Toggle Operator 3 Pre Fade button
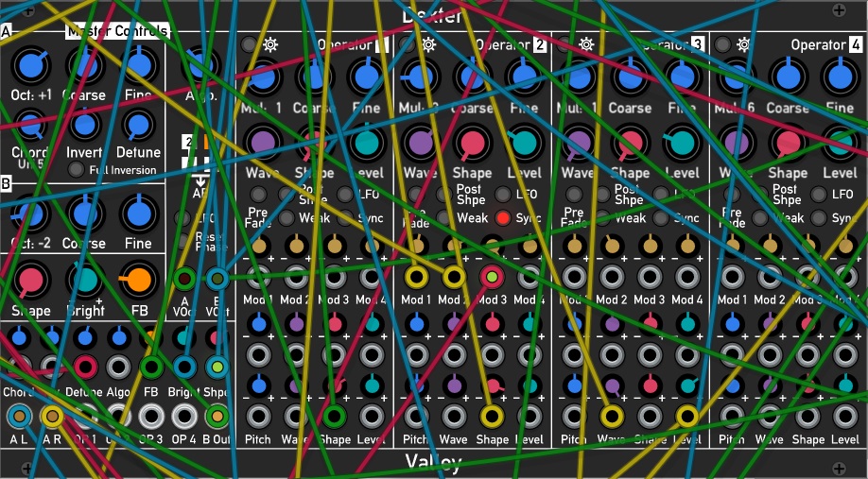Viewport: 868px width, 479px height. [574, 194]
